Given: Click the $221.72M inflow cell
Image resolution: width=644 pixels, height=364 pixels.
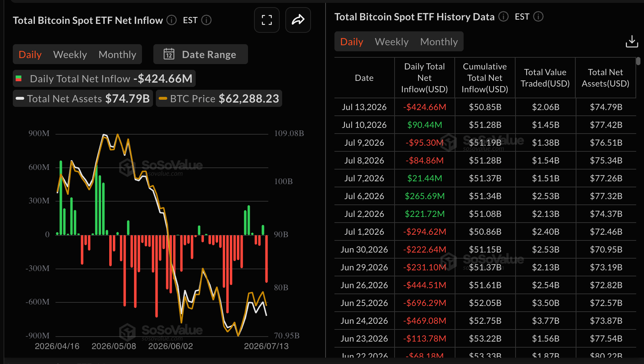Looking at the screenshot, I should [424, 214].
